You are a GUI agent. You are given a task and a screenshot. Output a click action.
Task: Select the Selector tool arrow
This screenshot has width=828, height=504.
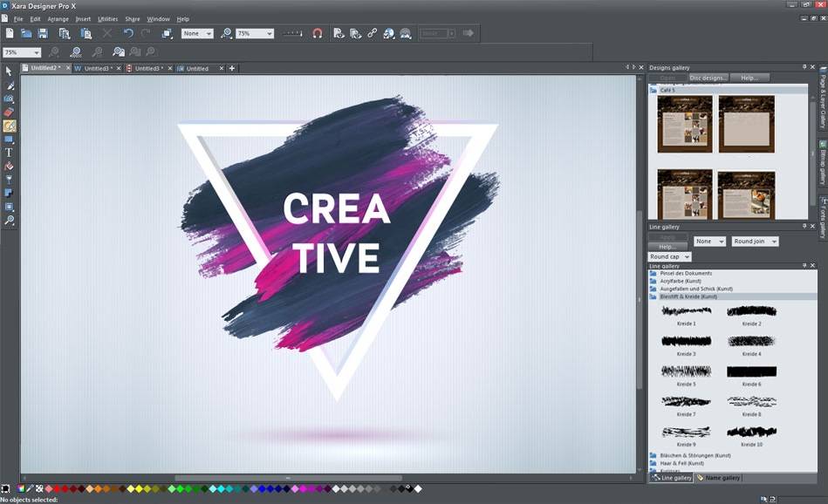(9, 72)
